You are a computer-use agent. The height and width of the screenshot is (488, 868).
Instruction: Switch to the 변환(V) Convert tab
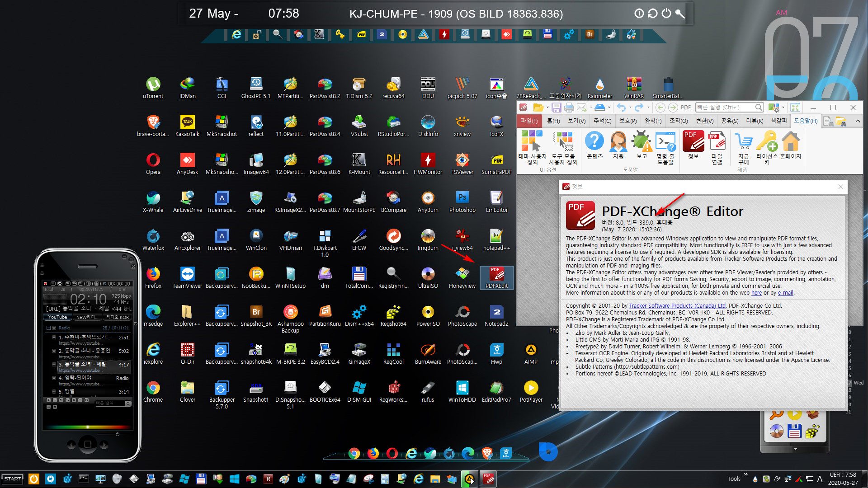[x=704, y=121]
